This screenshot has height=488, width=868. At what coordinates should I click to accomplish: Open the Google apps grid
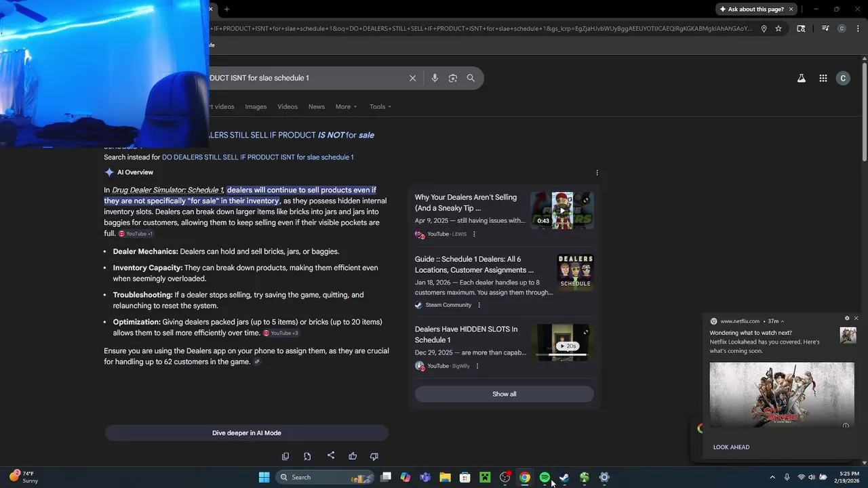click(823, 78)
